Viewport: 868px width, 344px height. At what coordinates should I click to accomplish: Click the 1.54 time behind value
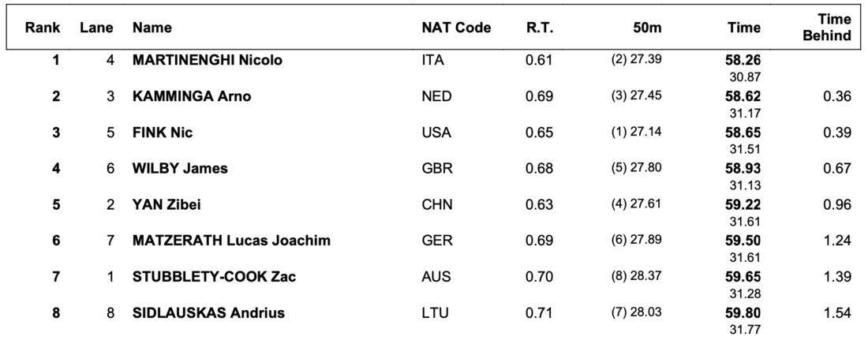pos(836,313)
